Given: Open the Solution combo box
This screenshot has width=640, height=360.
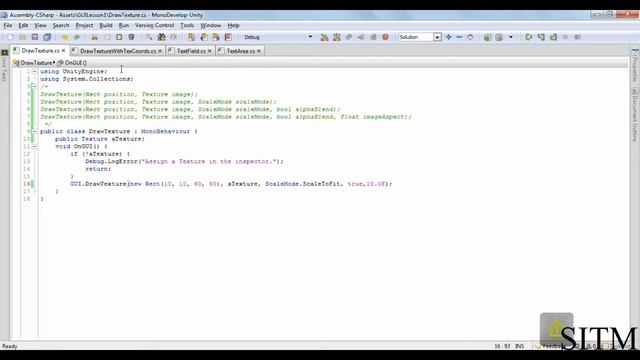Looking at the screenshot, I should tap(420, 37).
